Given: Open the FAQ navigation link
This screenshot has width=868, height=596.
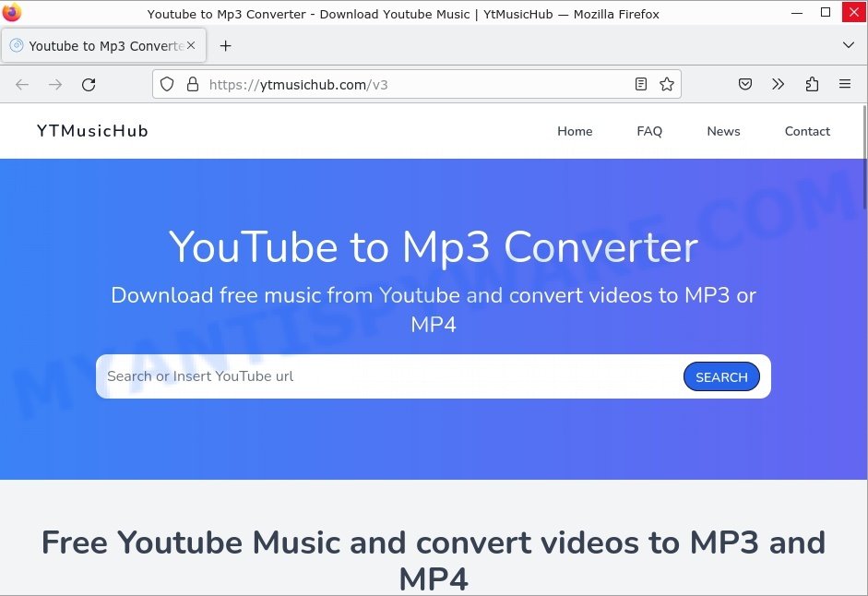Looking at the screenshot, I should tap(649, 131).
